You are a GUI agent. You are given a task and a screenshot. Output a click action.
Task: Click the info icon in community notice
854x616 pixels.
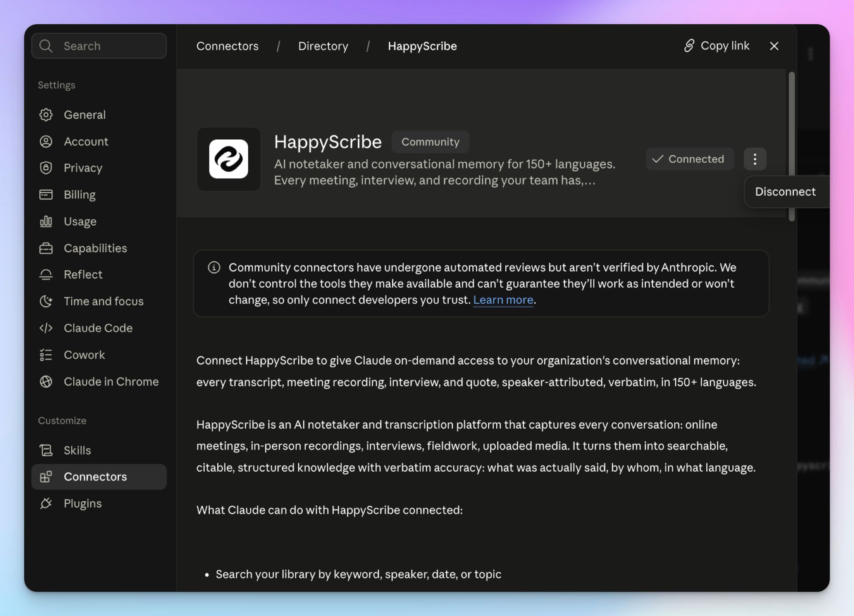214,267
